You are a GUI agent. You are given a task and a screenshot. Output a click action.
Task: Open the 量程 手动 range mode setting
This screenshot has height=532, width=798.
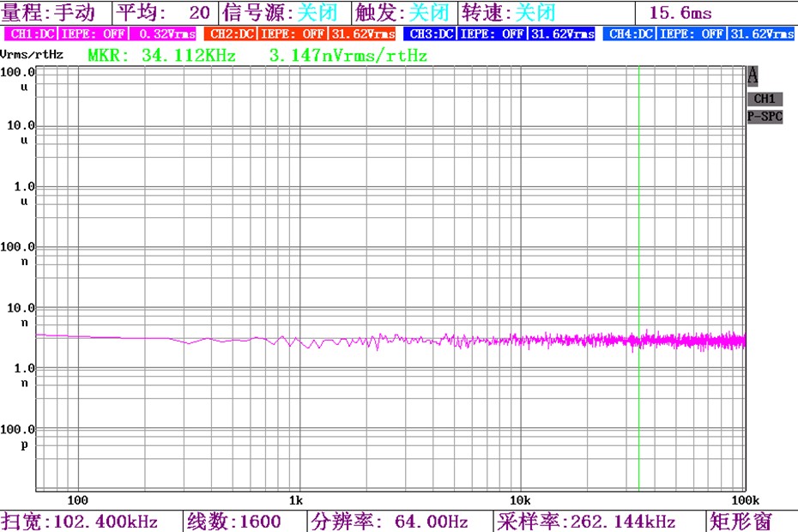click(55, 12)
